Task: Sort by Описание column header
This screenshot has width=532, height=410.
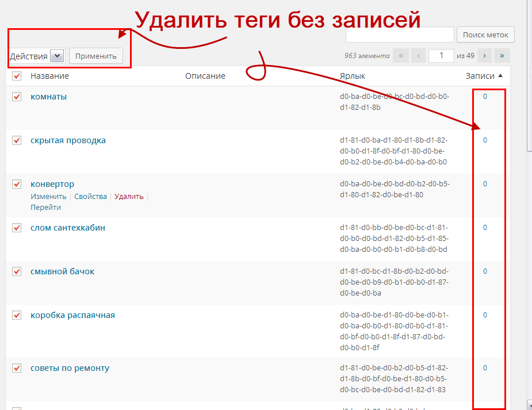Action: [205, 76]
